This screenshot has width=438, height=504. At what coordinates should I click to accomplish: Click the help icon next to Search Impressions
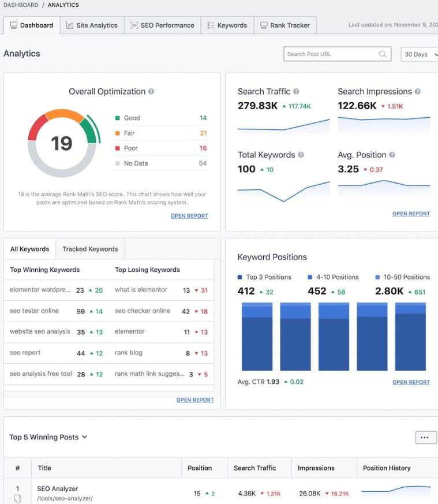(418, 92)
